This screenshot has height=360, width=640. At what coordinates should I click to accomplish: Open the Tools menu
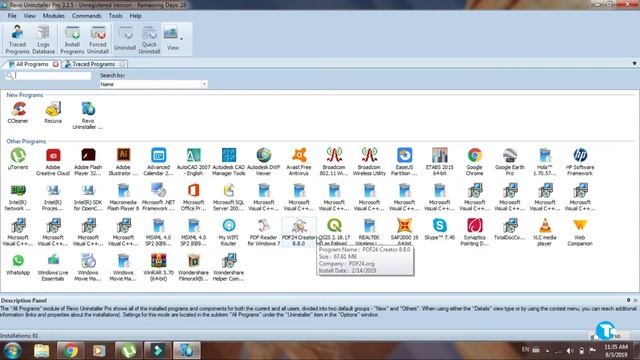[115, 16]
